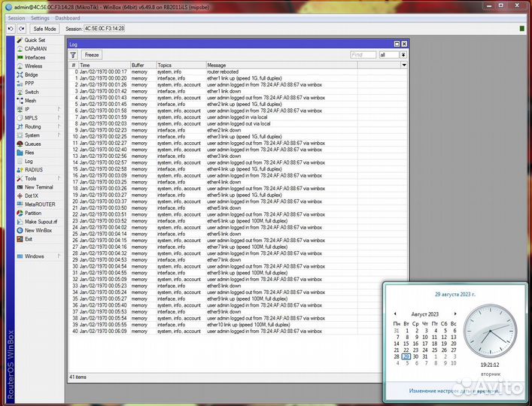Toggle Safe Mode button
This screenshot has height=406, width=532.
click(44, 29)
